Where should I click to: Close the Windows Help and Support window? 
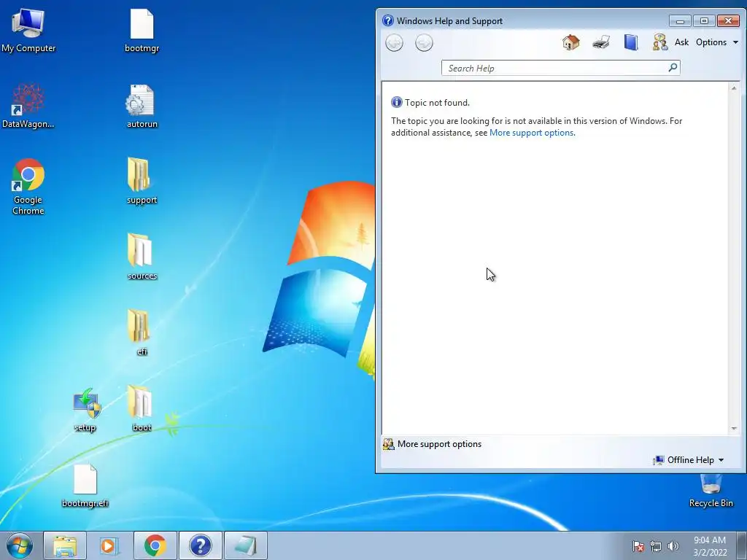[728, 21]
